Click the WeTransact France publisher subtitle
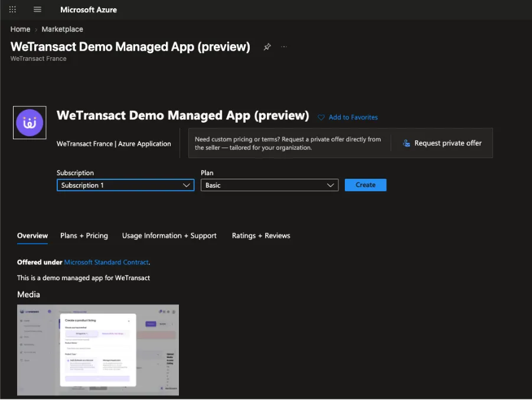Viewport: 532px width, 400px height. coord(38,58)
